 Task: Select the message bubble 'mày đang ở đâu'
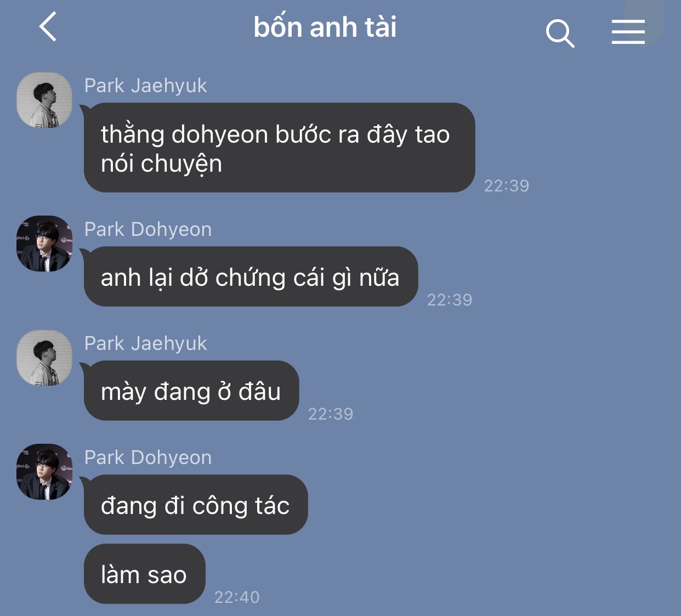pos(191,391)
